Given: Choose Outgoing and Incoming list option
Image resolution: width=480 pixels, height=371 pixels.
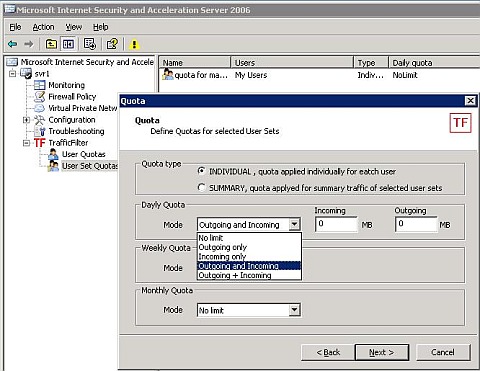Looking at the screenshot, I should [249, 266].
